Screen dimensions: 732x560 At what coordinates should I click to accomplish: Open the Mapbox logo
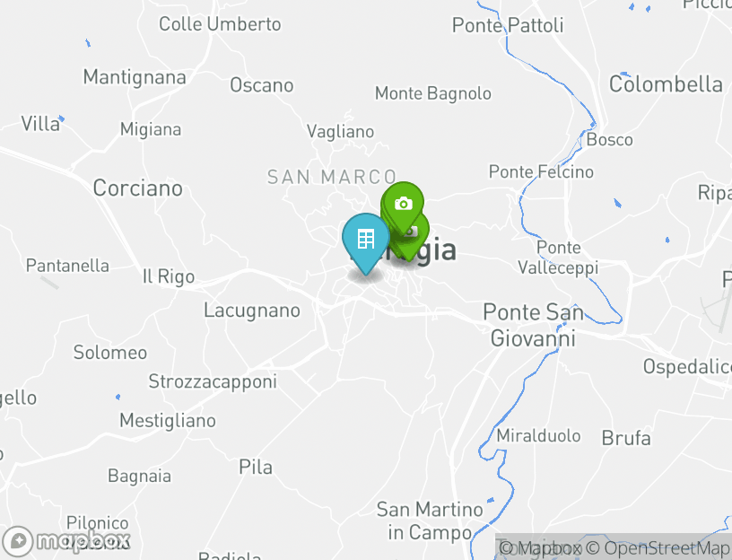[x=65, y=540]
